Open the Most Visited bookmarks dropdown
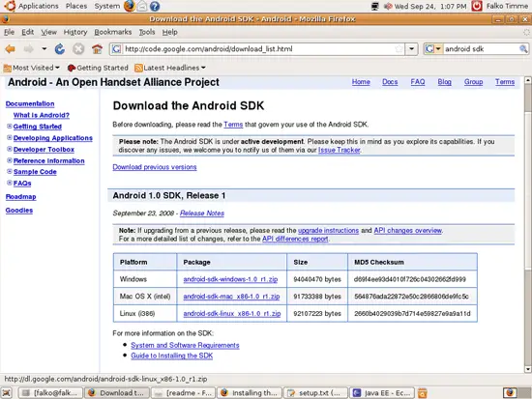Screen dimensions: 532x399 [32, 68]
